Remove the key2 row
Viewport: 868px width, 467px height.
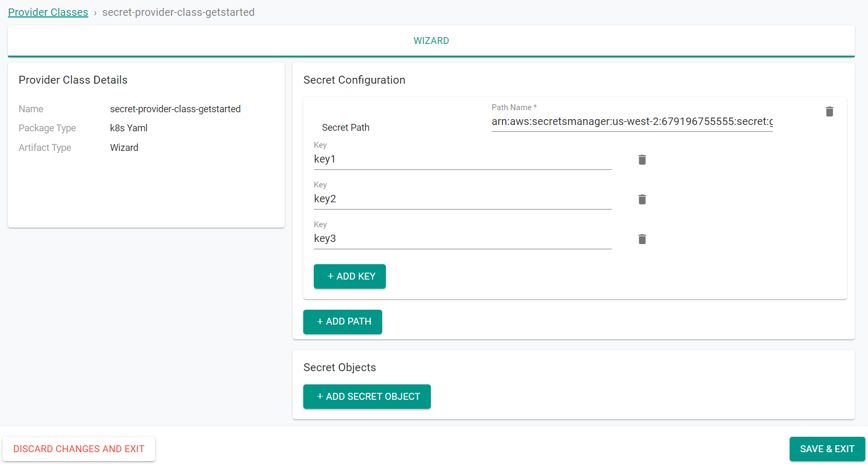642,200
